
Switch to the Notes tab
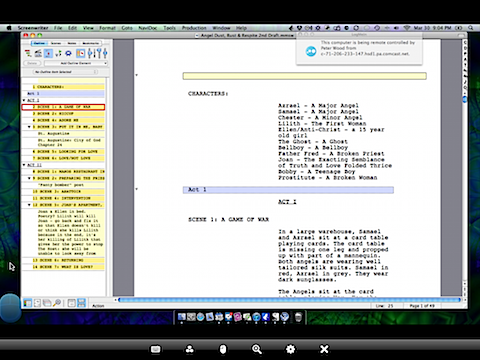pos(72,43)
